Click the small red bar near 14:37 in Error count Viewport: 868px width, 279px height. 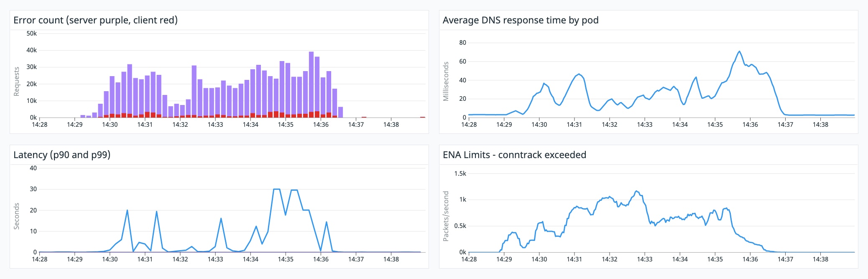click(x=364, y=117)
